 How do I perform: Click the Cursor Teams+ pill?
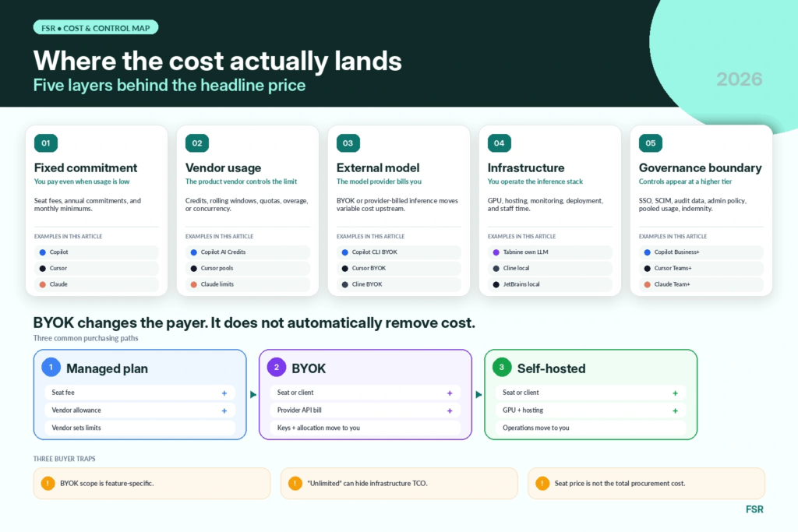coord(701,269)
